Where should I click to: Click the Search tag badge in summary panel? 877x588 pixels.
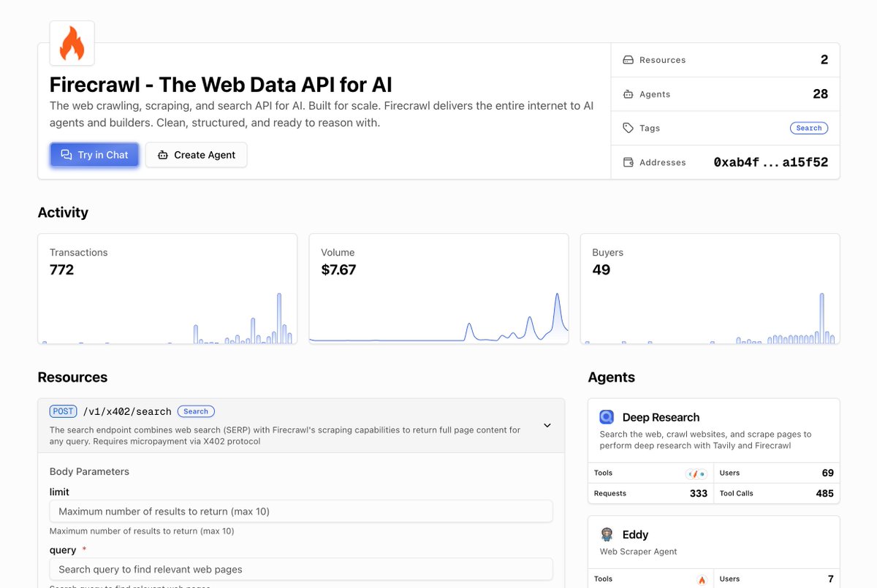point(809,128)
